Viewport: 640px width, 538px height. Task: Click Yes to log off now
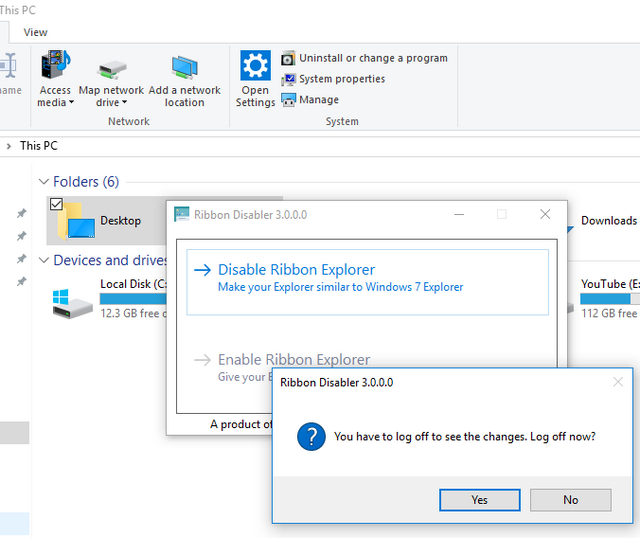click(x=480, y=500)
